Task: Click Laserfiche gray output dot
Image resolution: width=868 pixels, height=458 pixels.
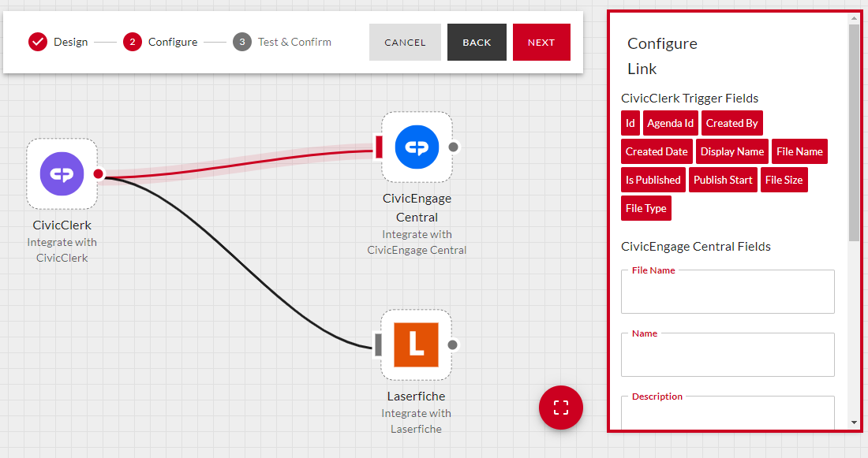Action: click(452, 344)
